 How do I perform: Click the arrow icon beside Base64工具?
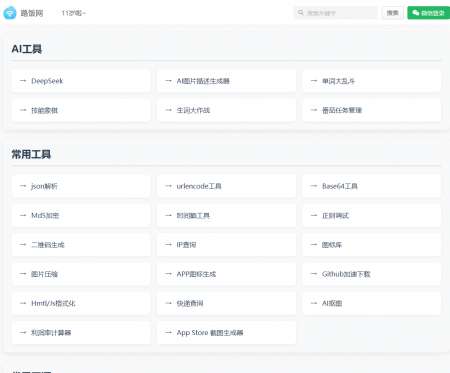(314, 186)
